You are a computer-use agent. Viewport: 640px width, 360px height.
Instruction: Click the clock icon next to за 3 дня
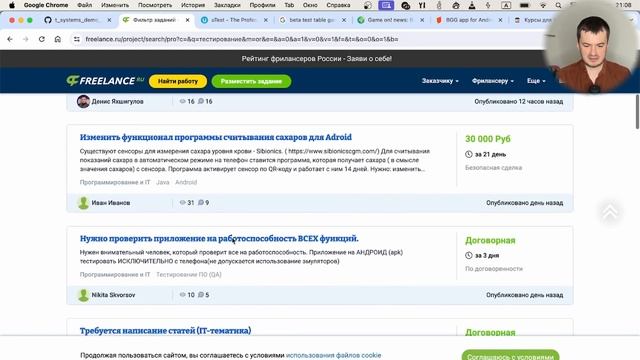469,256
